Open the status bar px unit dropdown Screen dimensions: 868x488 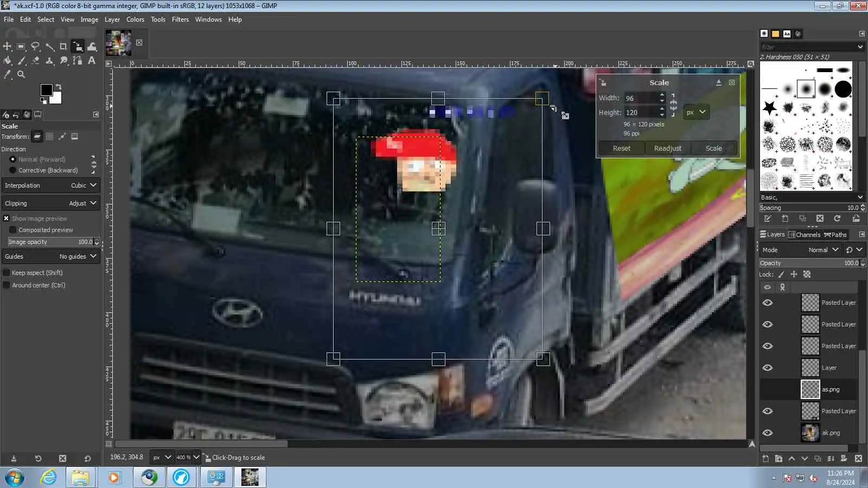click(162, 458)
